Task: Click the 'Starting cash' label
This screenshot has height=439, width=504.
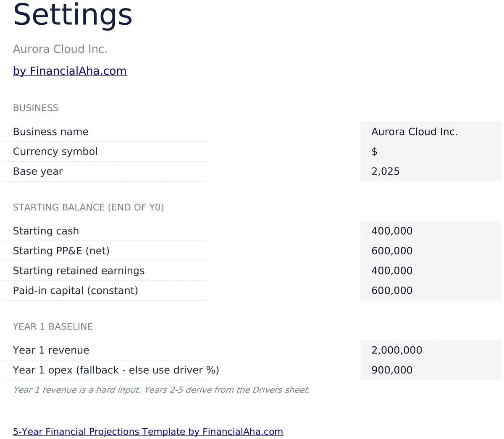Action: tap(46, 231)
